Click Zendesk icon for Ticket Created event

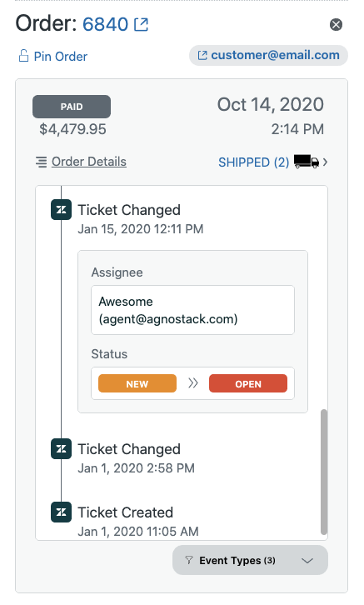[62, 512]
